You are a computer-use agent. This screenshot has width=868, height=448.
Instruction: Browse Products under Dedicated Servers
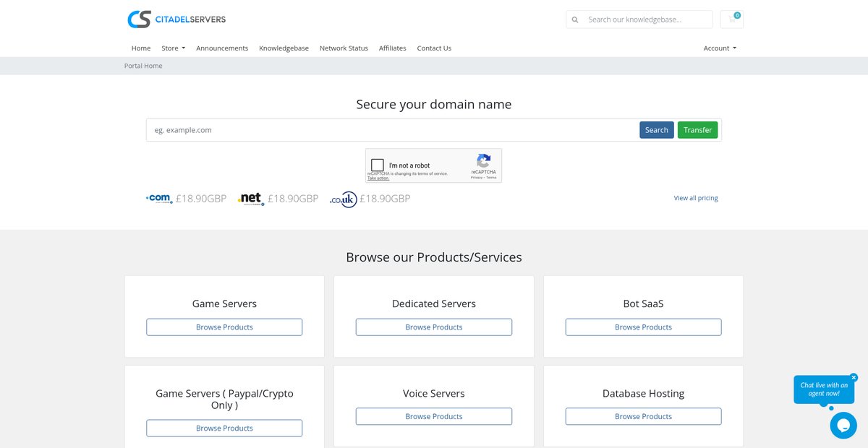pos(434,327)
